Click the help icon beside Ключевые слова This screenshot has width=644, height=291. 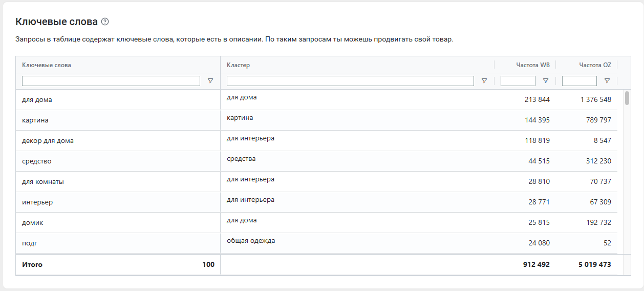(x=105, y=22)
